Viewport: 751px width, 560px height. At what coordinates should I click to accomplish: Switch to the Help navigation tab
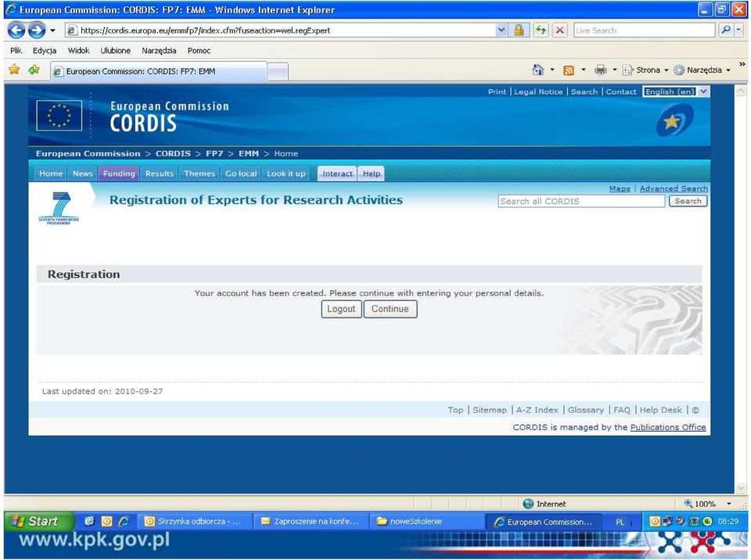pyautogui.click(x=371, y=174)
